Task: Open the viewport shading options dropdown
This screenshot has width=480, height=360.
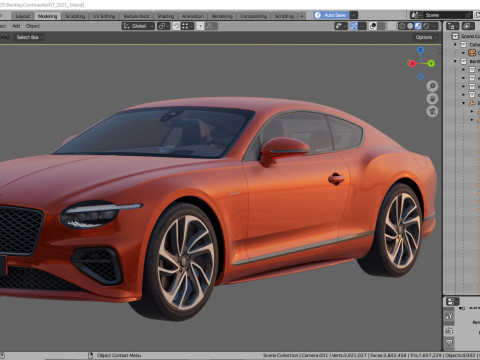Action: pos(435,26)
